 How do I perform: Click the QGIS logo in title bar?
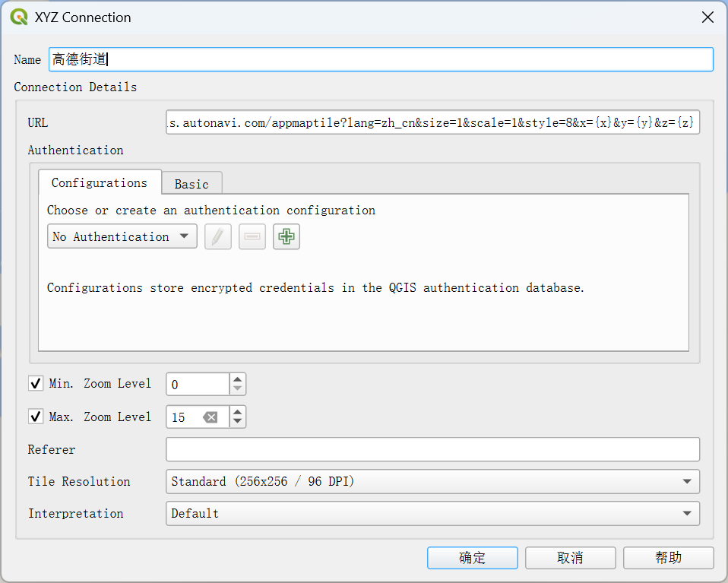click(x=19, y=17)
